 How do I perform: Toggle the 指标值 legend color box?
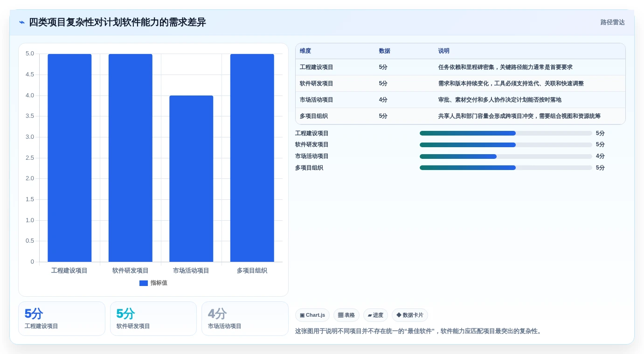click(144, 283)
